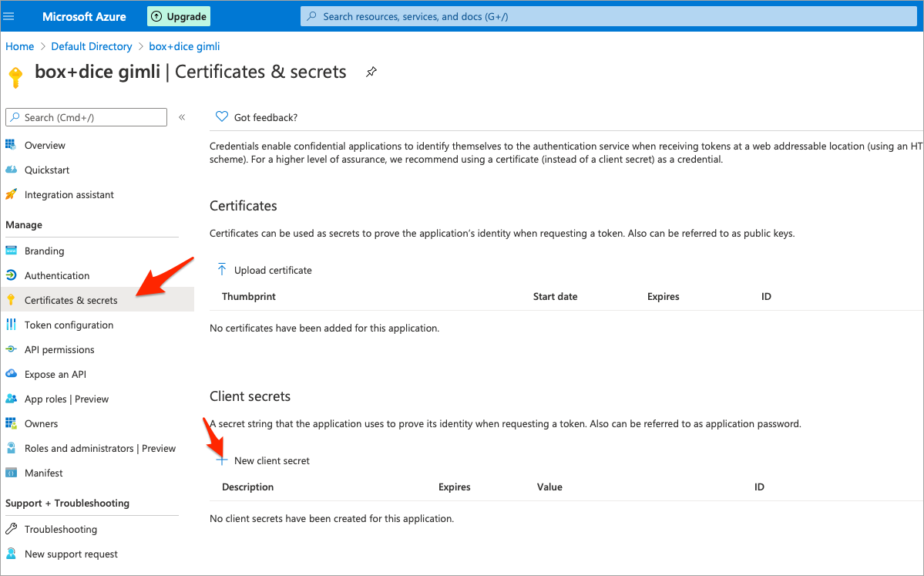
Task: Click the Integration assistant rocket icon
Action: 11,194
